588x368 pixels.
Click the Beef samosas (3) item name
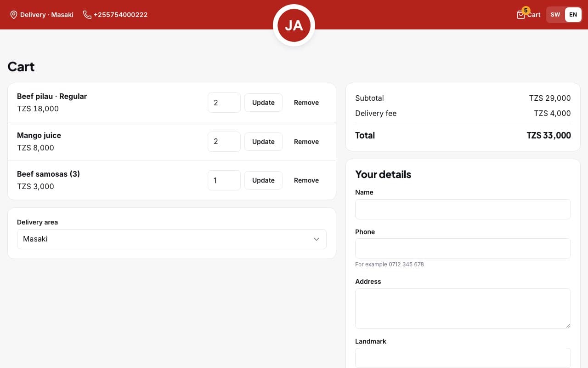(x=49, y=174)
